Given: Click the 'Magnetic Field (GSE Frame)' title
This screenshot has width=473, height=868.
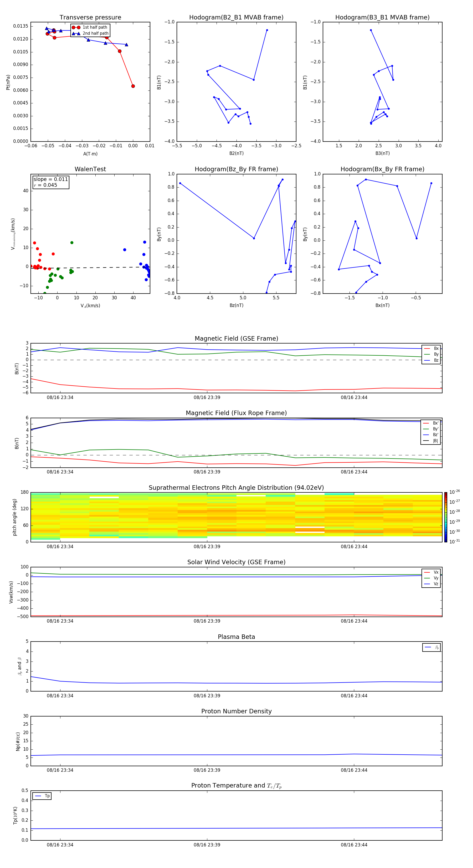Looking at the screenshot, I should coord(236,339).
